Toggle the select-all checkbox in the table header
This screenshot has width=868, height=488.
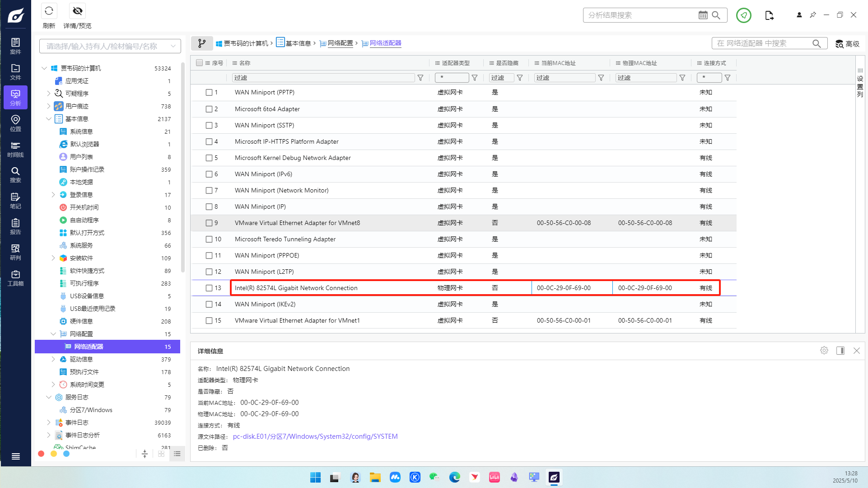199,63
